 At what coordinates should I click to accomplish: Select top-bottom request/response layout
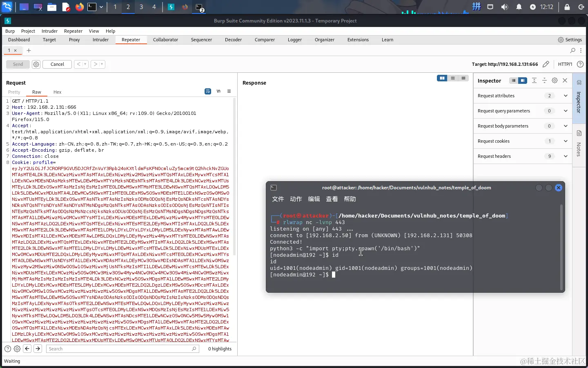point(453,78)
